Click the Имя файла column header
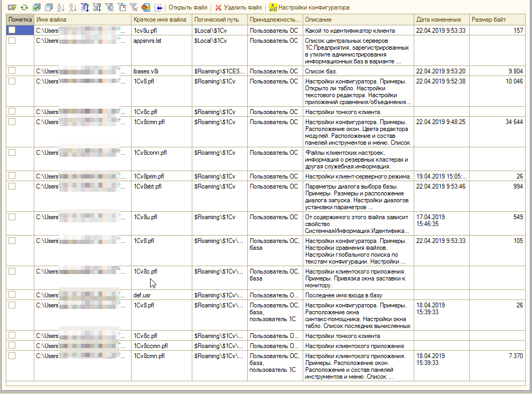The height and width of the screenshot is (394, 532). 82,20
